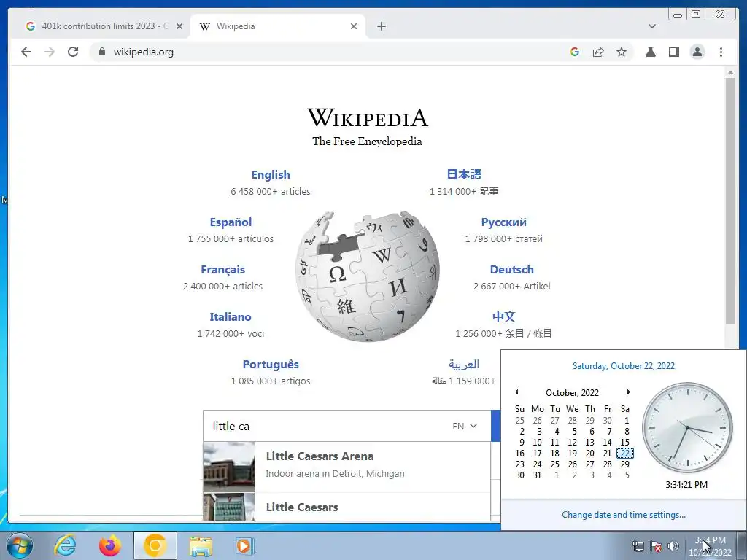Launch Firefox from taskbar
This screenshot has height=560, width=747.
[110, 545]
